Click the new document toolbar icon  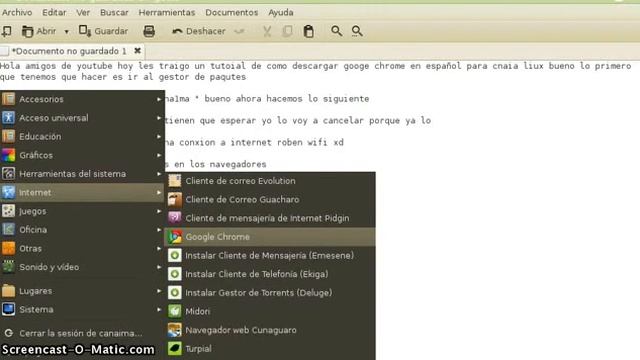pyautogui.click(x=7, y=31)
